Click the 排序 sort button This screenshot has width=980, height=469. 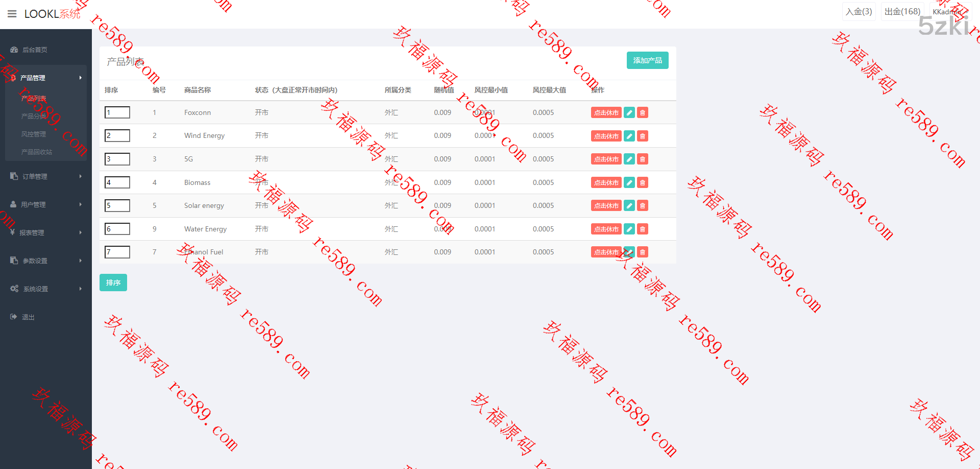(113, 283)
